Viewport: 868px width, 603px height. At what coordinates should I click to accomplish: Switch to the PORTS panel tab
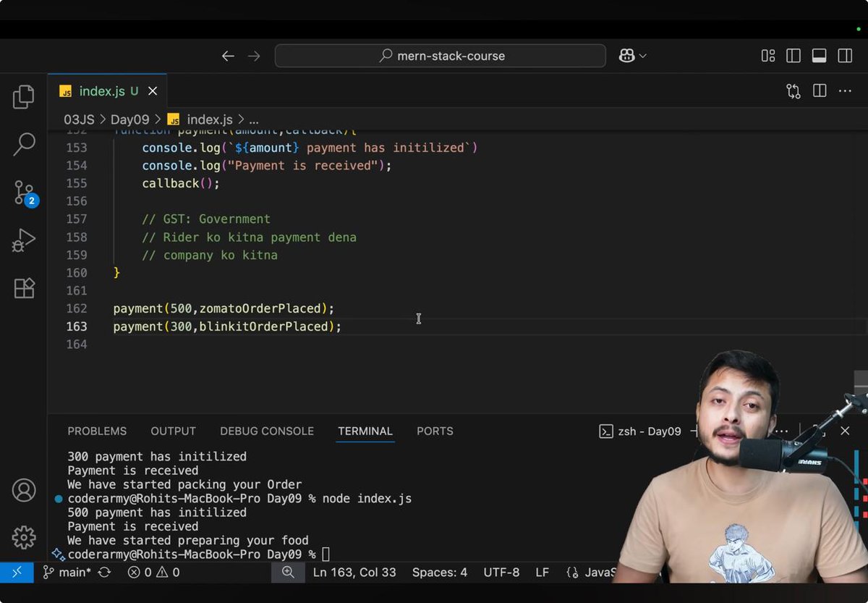pos(435,431)
